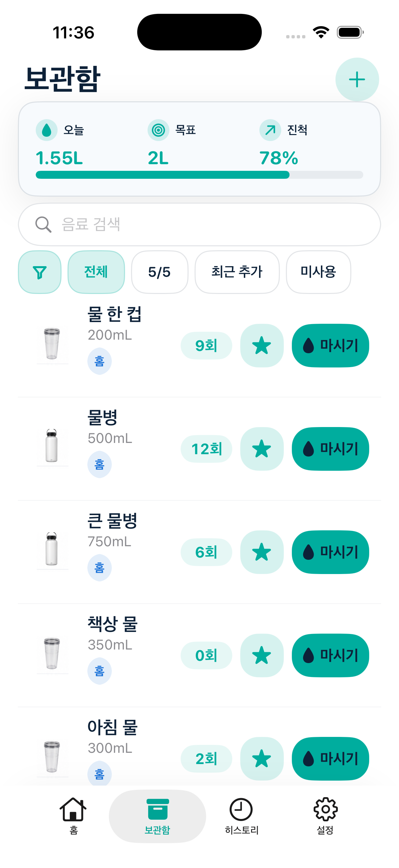
Task: Tap the 목표 target icon
Action: coord(158,130)
